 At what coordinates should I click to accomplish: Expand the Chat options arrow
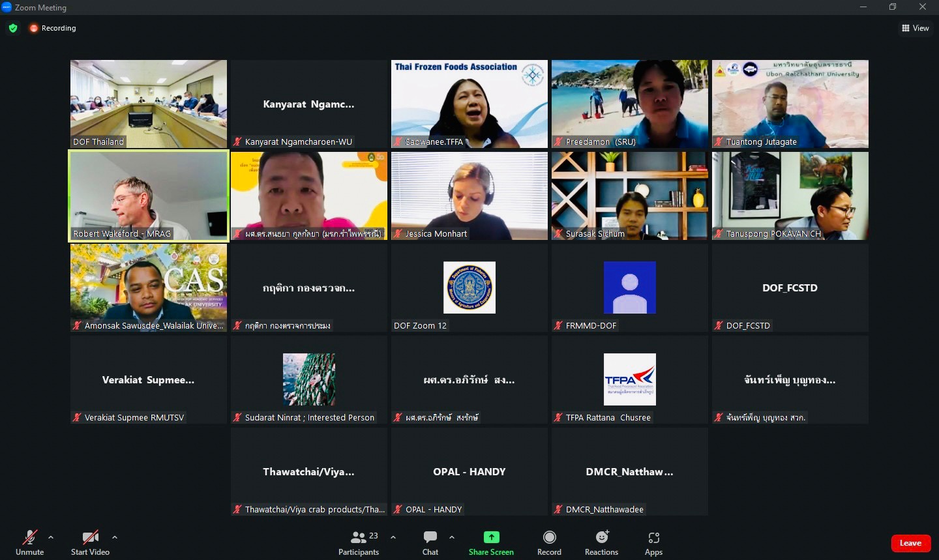(452, 537)
